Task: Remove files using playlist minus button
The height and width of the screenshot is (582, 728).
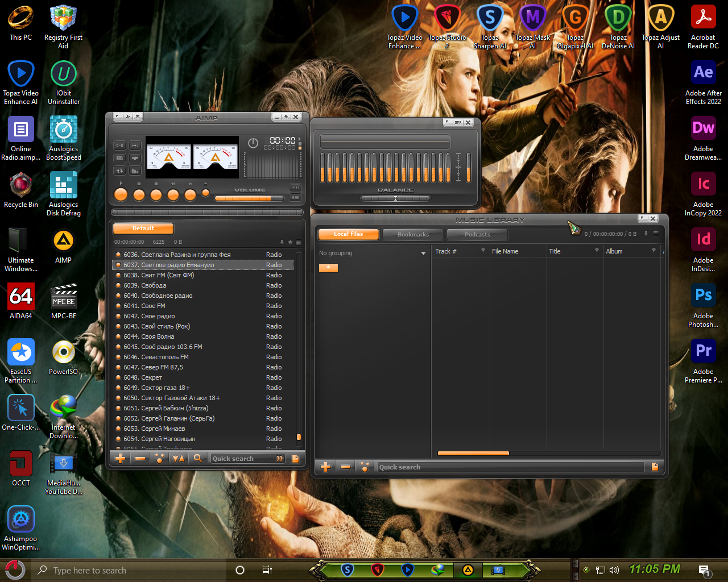Action: tap(140, 459)
